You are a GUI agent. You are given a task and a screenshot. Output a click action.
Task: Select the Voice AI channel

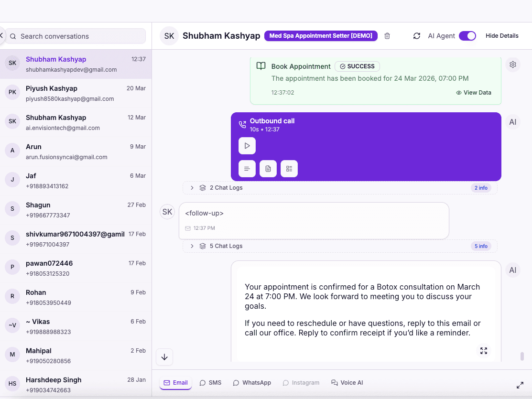pyautogui.click(x=347, y=382)
